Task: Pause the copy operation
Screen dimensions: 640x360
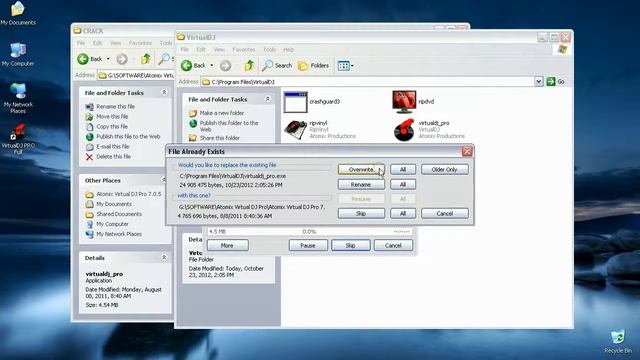Action: click(308, 245)
